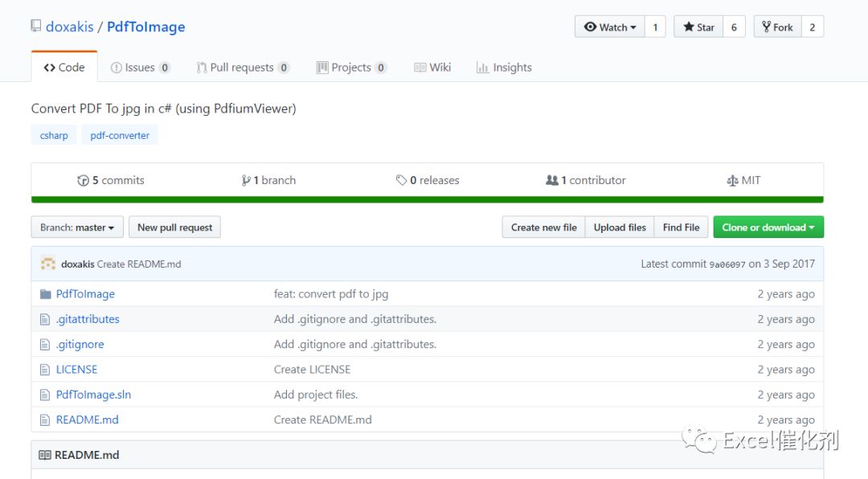Open the .gitattributes file
This screenshot has height=479, width=868.
(88, 320)
